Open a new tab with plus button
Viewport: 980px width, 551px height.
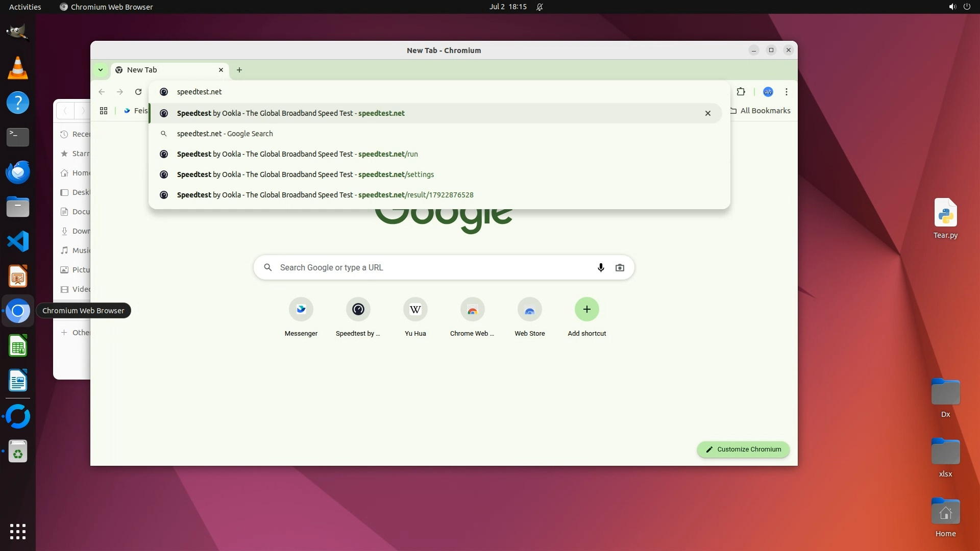(239, 70)
